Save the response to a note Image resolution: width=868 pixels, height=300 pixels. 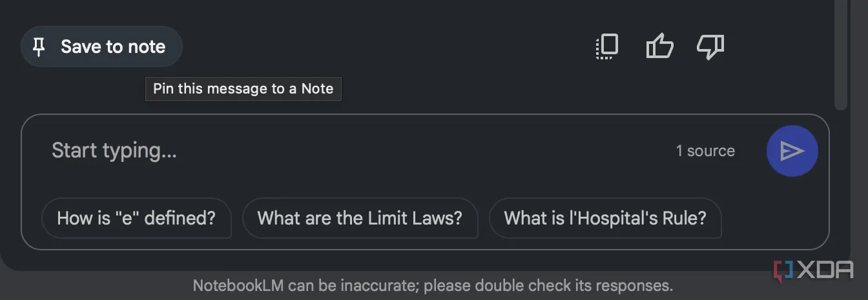pos(101,46)
